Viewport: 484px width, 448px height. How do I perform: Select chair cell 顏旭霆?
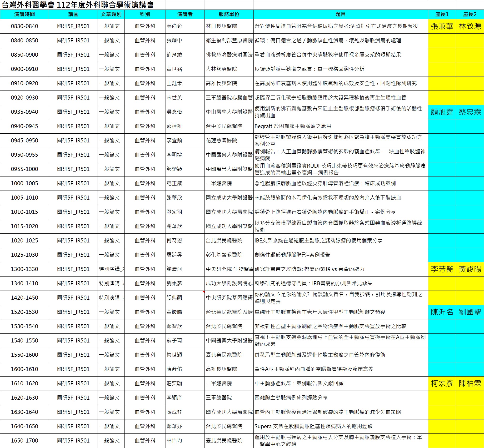coord(442,112)
